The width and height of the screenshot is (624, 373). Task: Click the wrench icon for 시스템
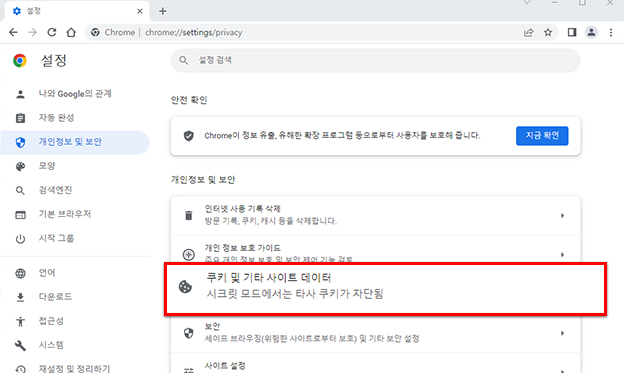pyautogui.click(x=20, y=345)
